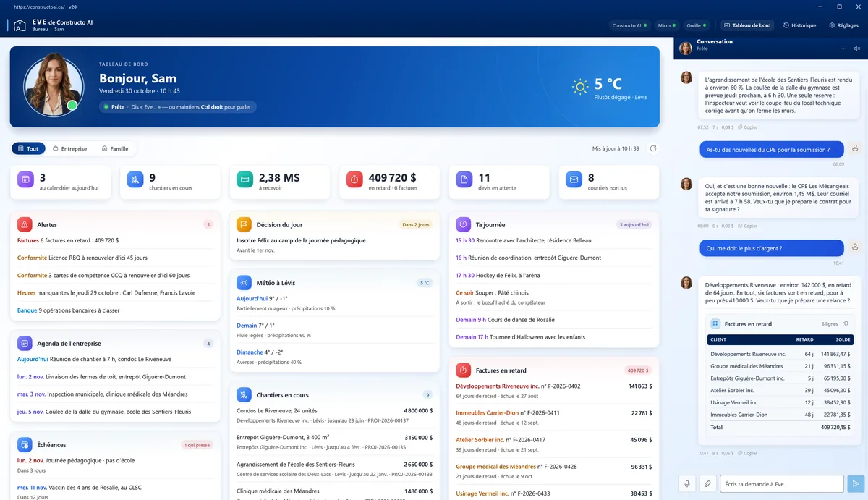
Task: Click the green payment icon beside 2,38 M$
Action: click(x=244, y=179)
